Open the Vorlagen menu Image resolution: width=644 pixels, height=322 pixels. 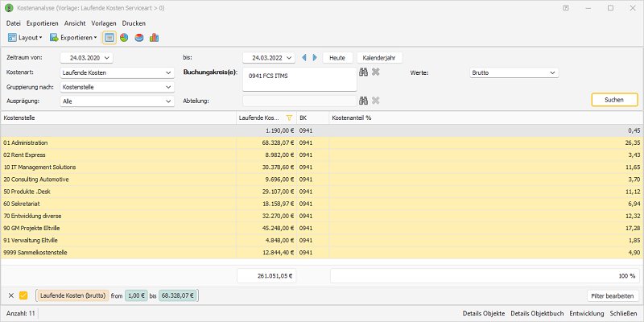(103, 23)
